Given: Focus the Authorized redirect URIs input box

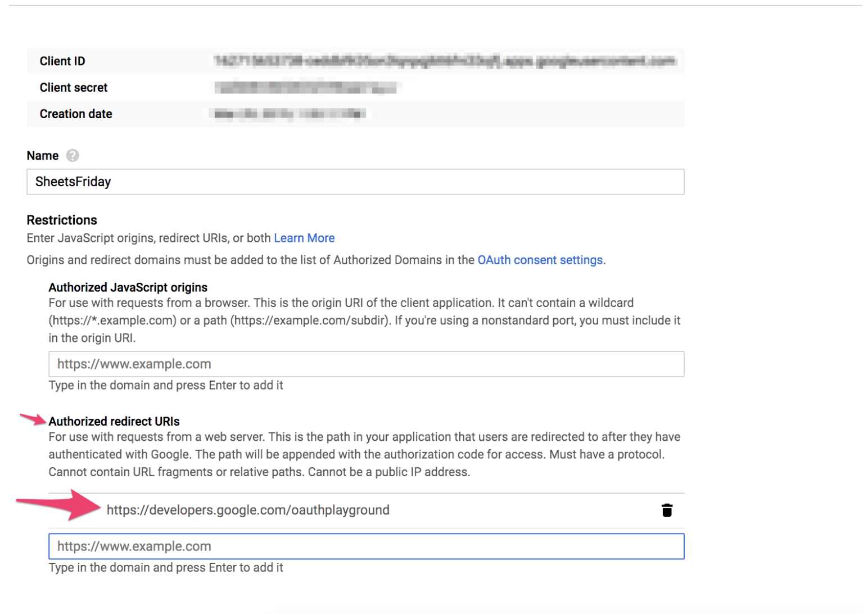Looking at the screenshot, I should click(366, 546).
